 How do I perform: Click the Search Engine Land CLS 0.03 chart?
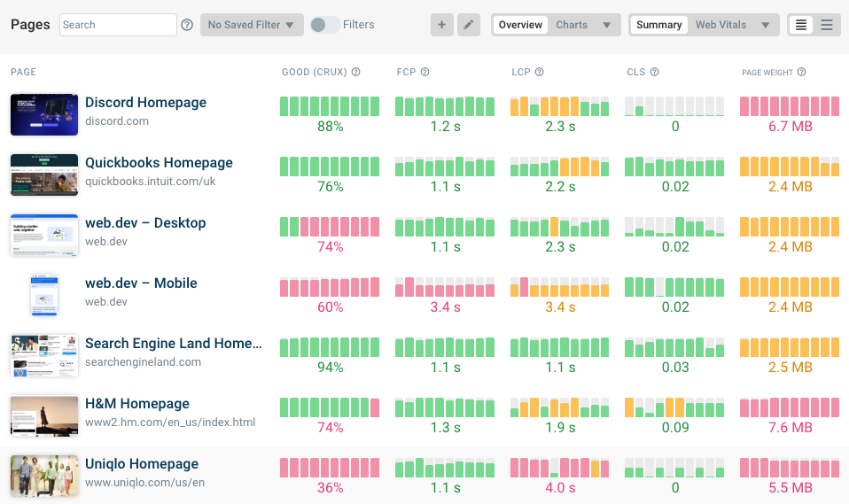[674, 347]
